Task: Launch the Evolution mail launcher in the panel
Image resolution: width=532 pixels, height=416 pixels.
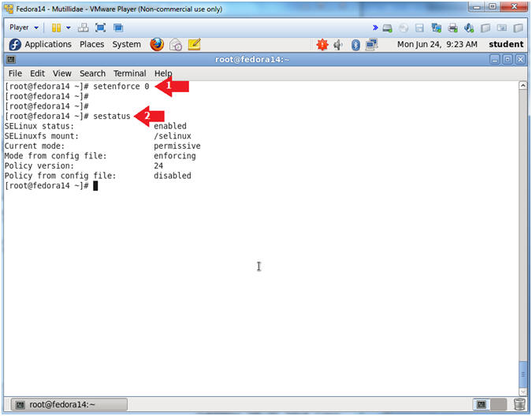Action: pyautogui.click(x=176, y=45)
